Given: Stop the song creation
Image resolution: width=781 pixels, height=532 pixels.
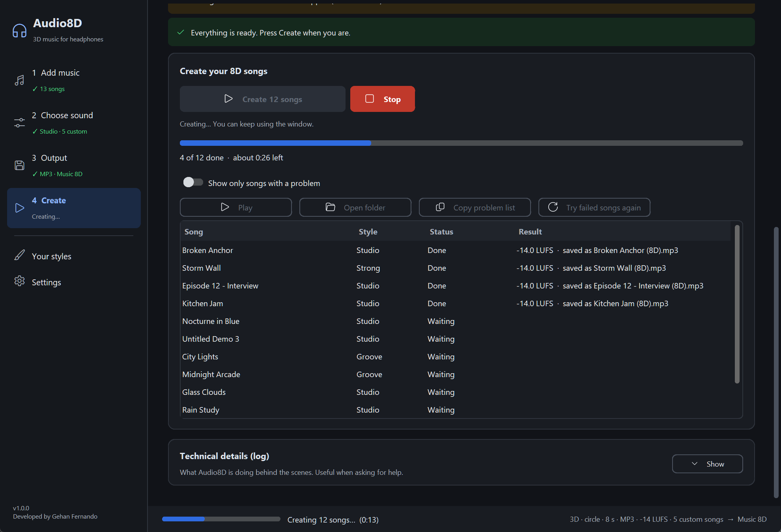Looking at the screenshot, I should point(382,99).
